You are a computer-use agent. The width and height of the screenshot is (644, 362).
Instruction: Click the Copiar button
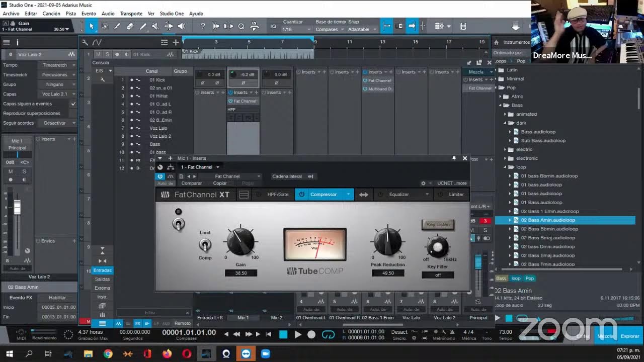[x=220, y=184]
